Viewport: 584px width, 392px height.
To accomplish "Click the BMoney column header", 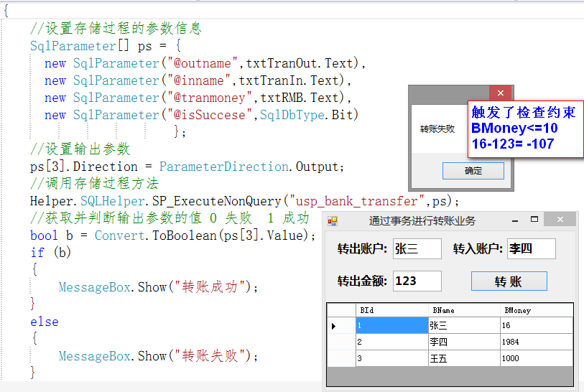I will coord(536,310).
